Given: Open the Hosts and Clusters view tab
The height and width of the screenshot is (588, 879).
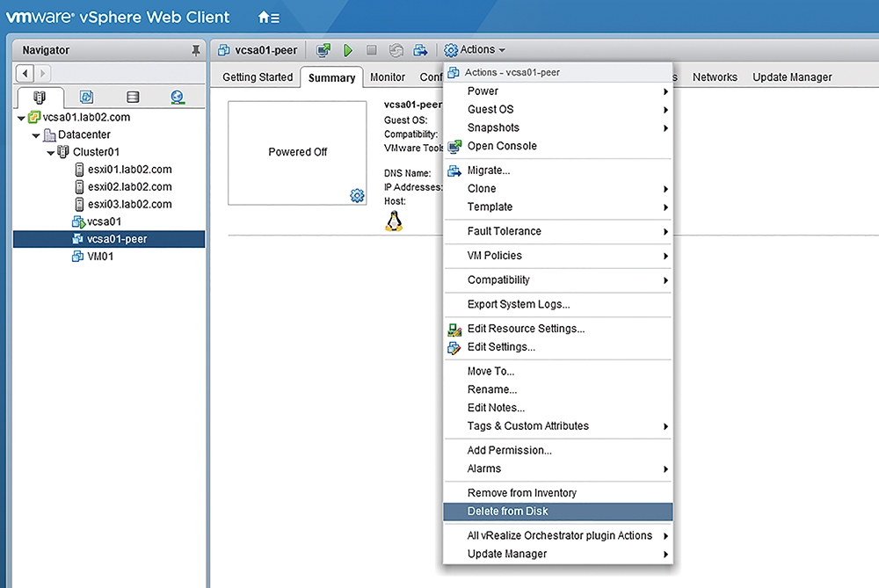Looking at the screenshot, I should click(x=40, y=97).
